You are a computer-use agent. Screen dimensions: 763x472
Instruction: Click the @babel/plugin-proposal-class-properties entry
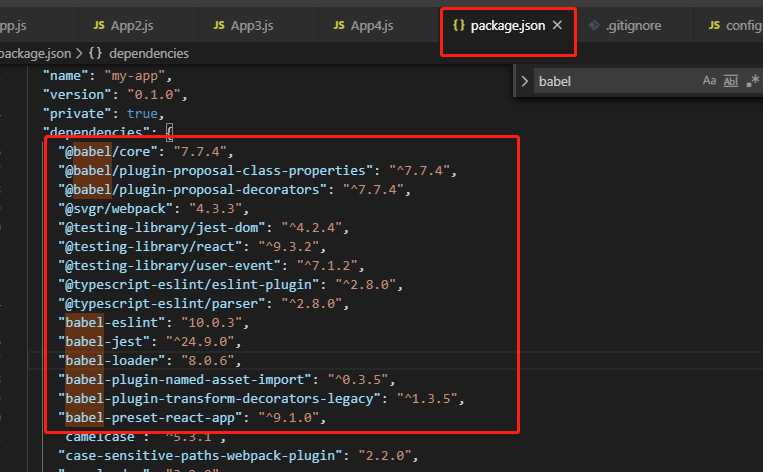click(257, 171)
